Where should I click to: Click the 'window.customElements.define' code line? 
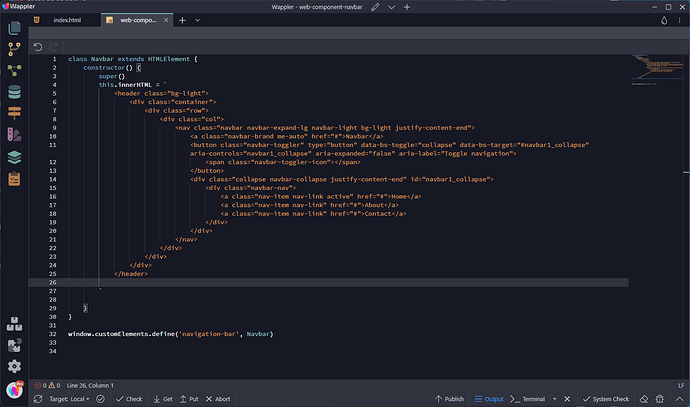point(171,334)
